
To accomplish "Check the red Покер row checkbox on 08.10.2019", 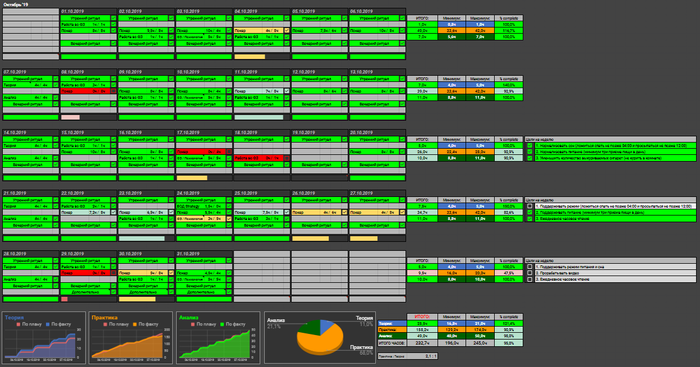I will point(113,91).
